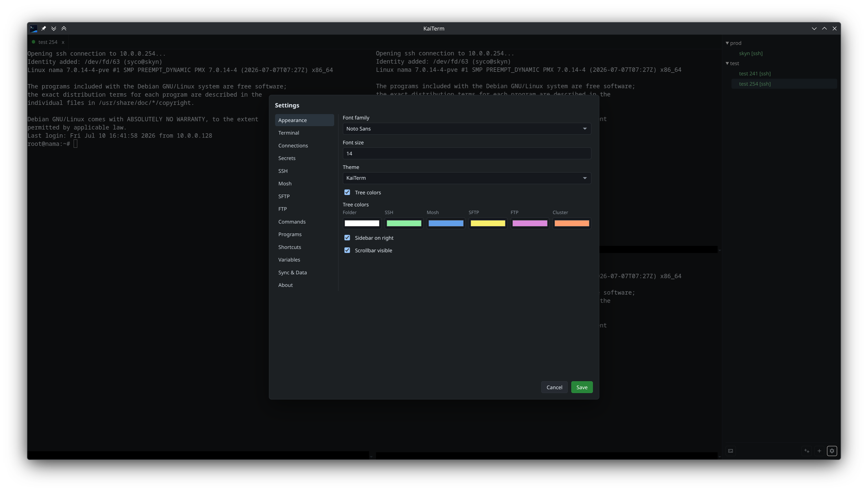Click the root@nama prompt in left terminal
Screen dimensions: 868x492
point(49,144)
